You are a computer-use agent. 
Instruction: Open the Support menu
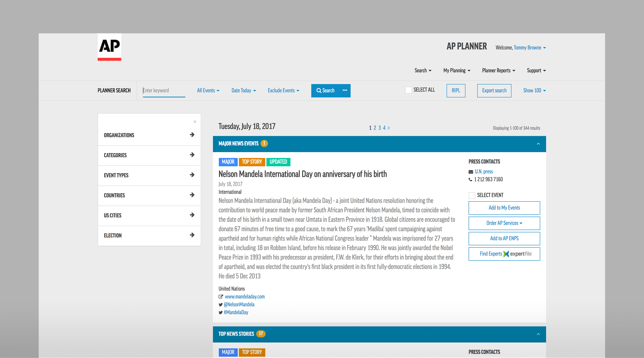[536, 70]
